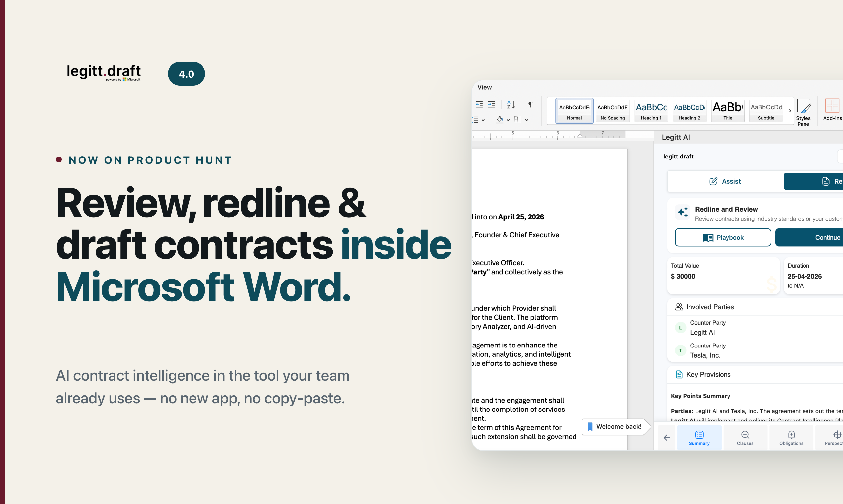Click the Involved Parties heading
Screen dimensions: 843x504
point(710,307)
